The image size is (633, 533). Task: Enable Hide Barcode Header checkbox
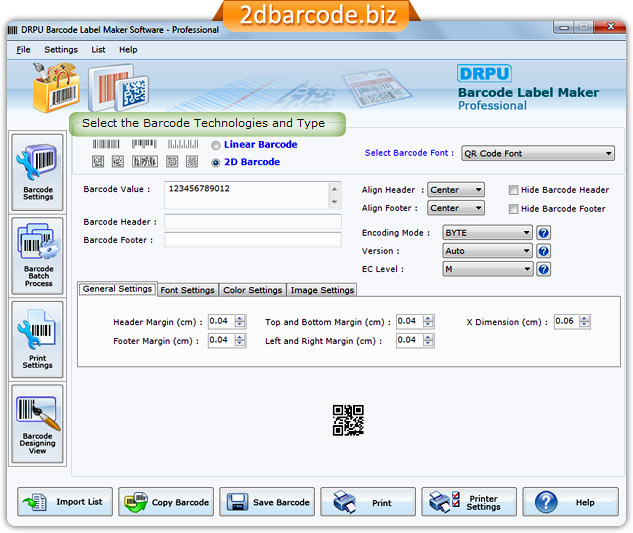click(x=513, y=190)
